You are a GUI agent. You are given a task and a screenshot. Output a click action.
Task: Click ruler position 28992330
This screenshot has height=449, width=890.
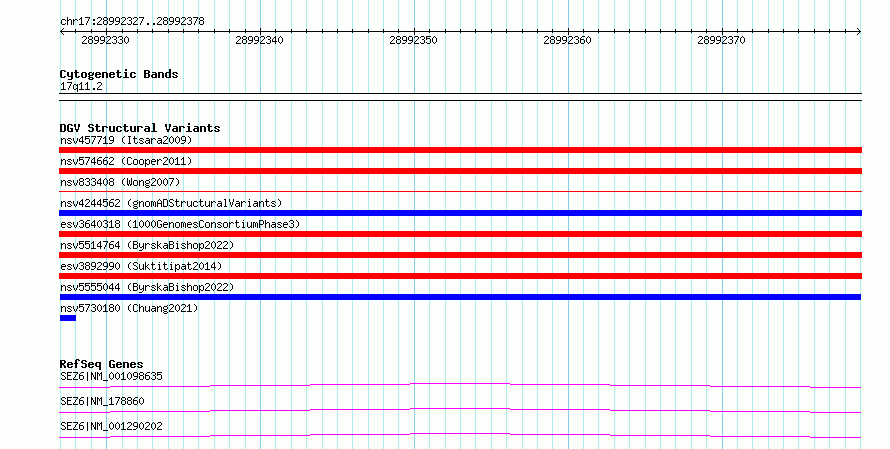pos(106,40)
